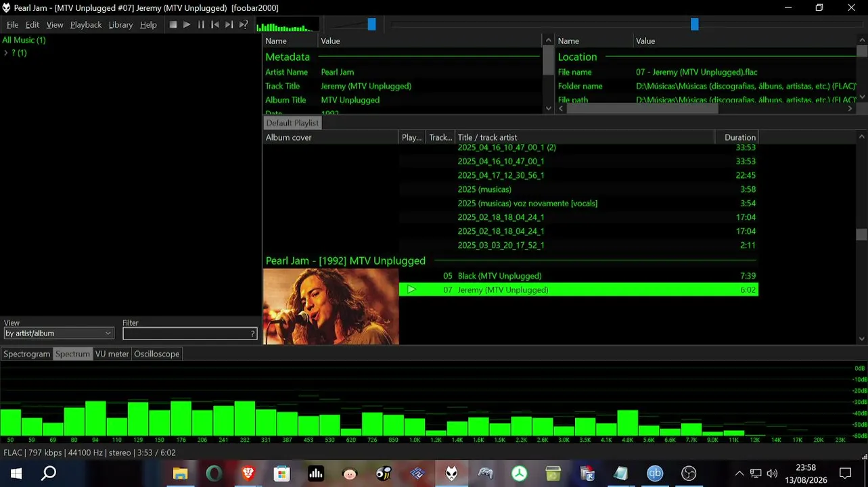Click the playing arrow icon on Jeremy row
Viewport: 868px width, 487px height.
coord(411,289)
